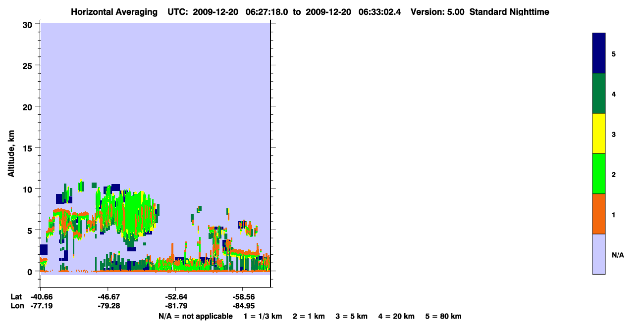Click the latitude value -40.66
This screenshot has width=644, height=330.
[41, 297]
